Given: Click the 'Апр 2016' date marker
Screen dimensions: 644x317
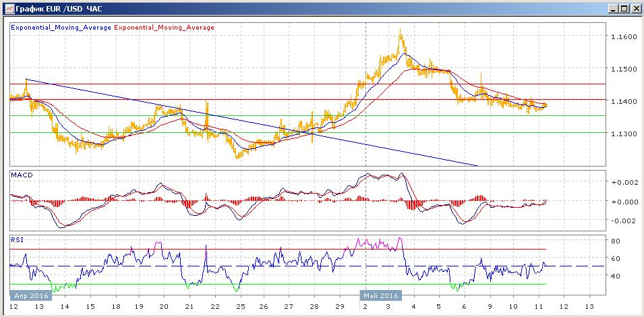Looking at the screenshot, I should 30,295.
